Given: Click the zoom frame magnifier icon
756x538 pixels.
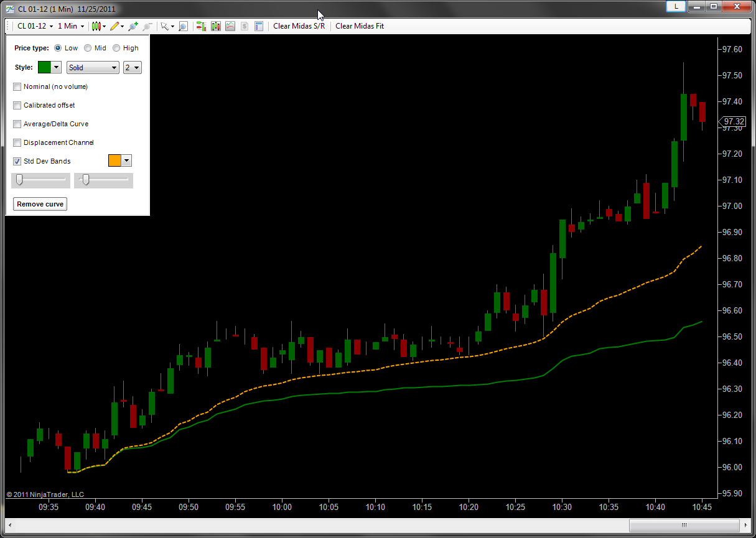Looking at the screenshot, I should click(183, 26).
